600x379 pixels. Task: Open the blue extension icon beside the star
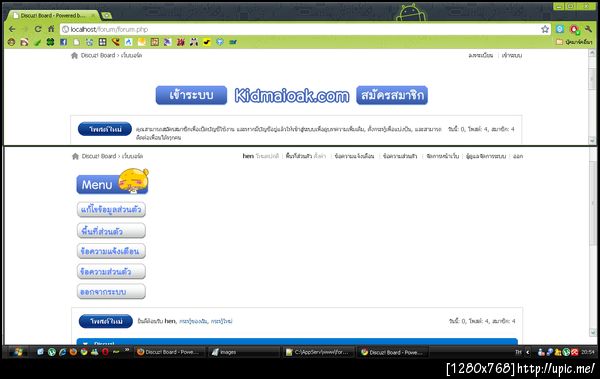[560, 29]
